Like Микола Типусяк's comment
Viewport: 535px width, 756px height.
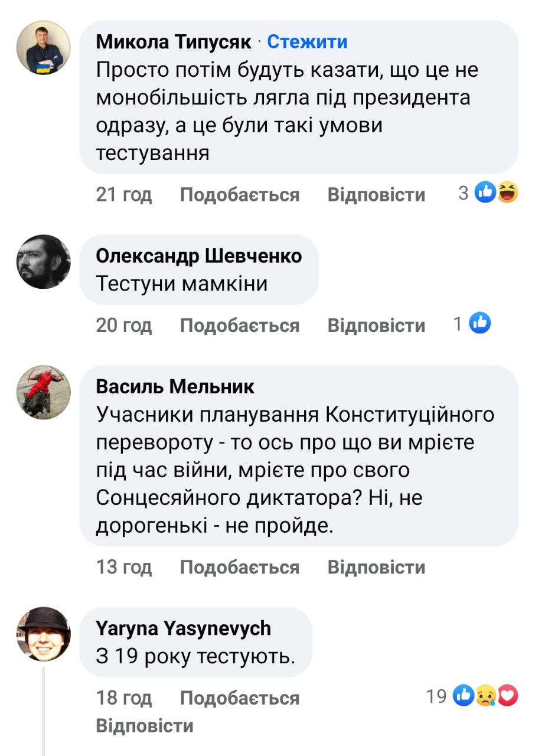(x=239, y=195)
